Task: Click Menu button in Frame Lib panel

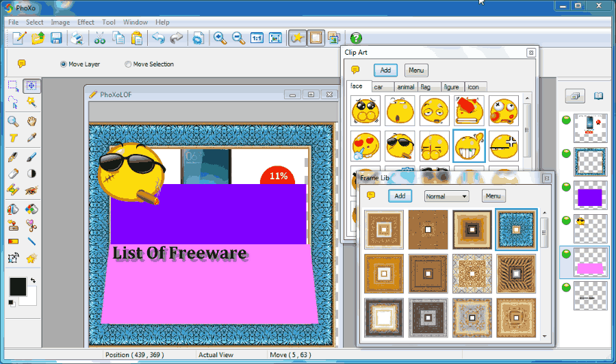Action: (493, 196)
